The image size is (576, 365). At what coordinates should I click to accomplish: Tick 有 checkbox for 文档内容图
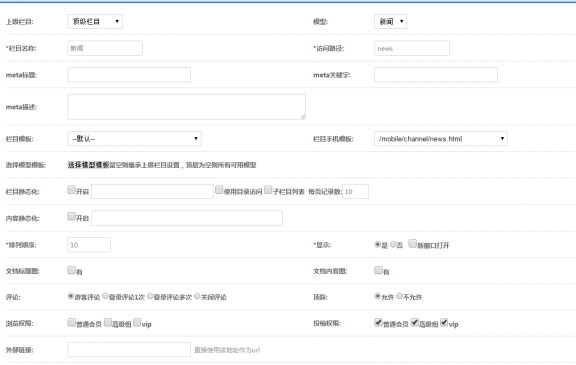[x=378, y=270]
